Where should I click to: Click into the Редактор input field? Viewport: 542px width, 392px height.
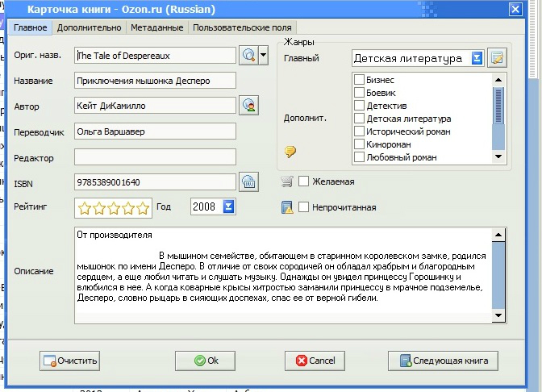pos(155,156)
